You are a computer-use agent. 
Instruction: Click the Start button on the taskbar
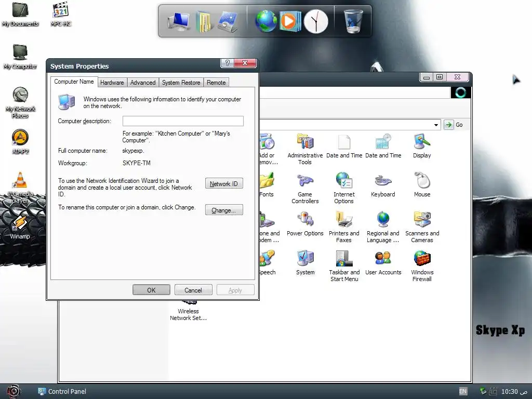[14, 391]
